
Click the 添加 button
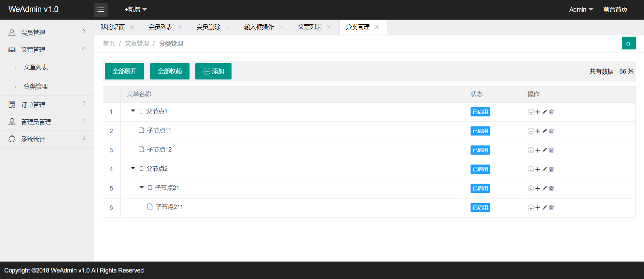(213, 71)
